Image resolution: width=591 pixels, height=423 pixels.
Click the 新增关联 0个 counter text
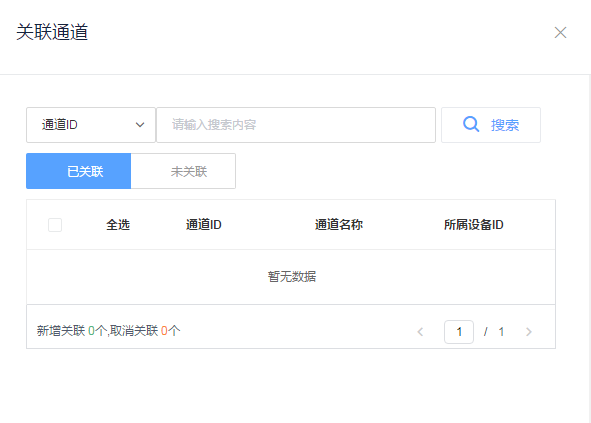(x=72, y=331)
